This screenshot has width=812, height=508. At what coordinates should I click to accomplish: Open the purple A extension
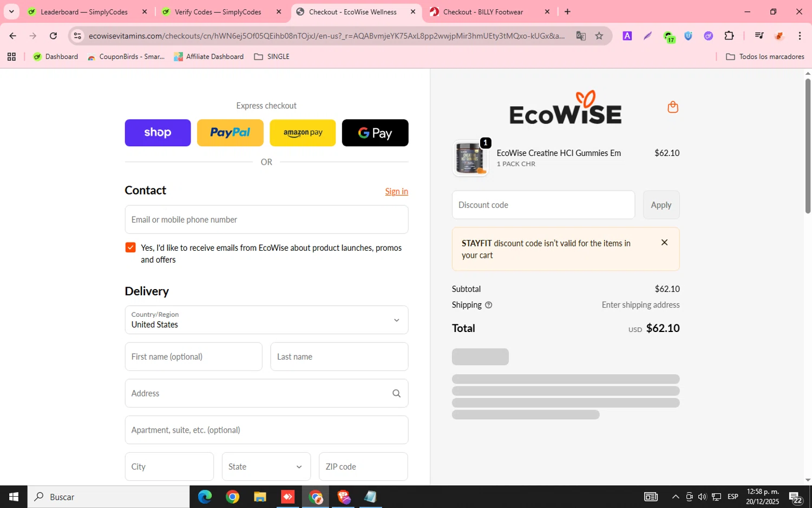coord(627,36)
